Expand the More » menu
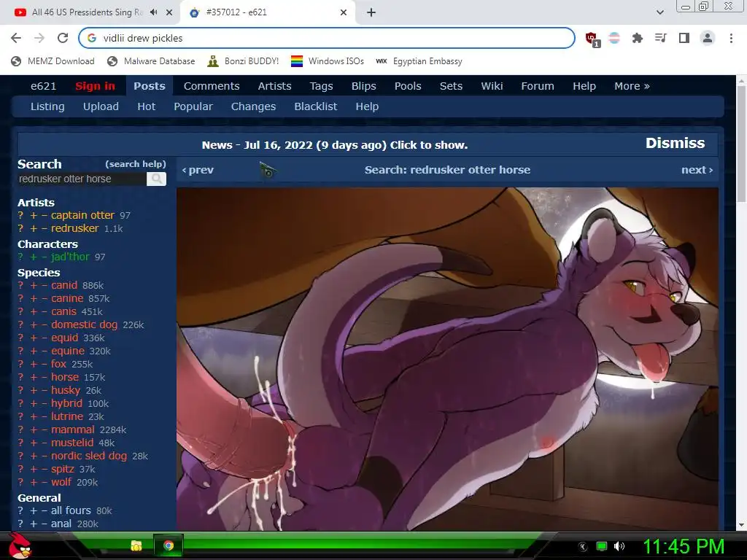 [x=632, y=86]
